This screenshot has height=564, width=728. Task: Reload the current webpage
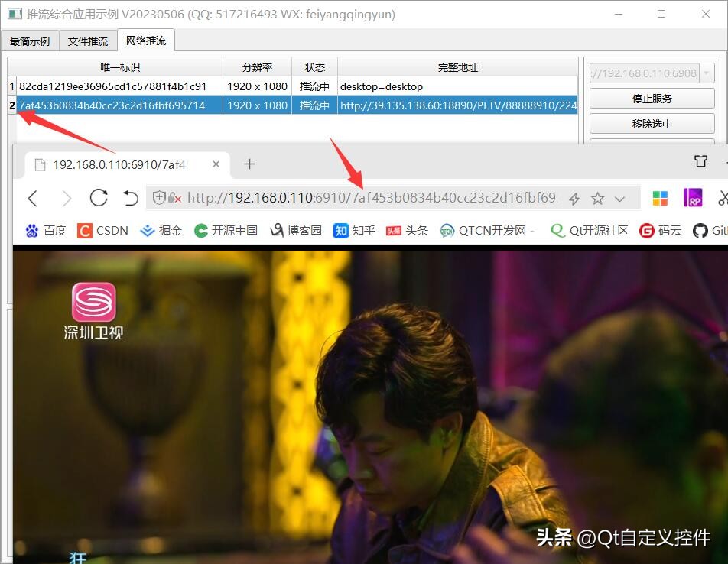pos(99,198)
